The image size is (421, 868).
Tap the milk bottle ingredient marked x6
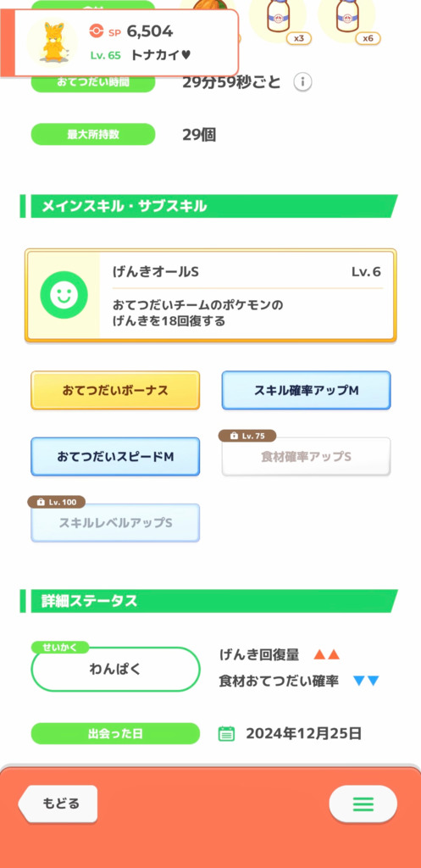pos(346,19)
